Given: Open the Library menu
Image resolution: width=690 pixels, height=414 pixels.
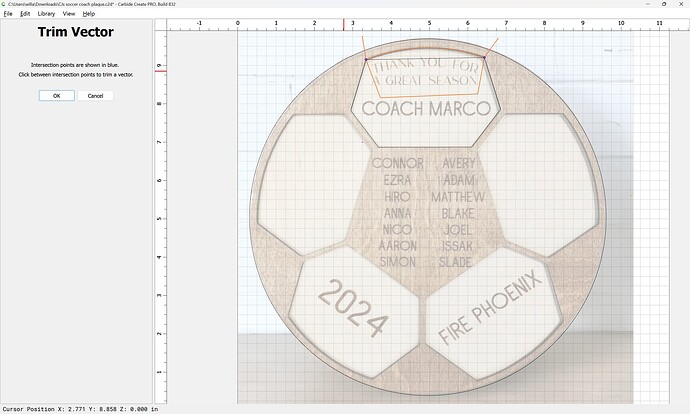Looking at the screenshot, I should point(46,14).
